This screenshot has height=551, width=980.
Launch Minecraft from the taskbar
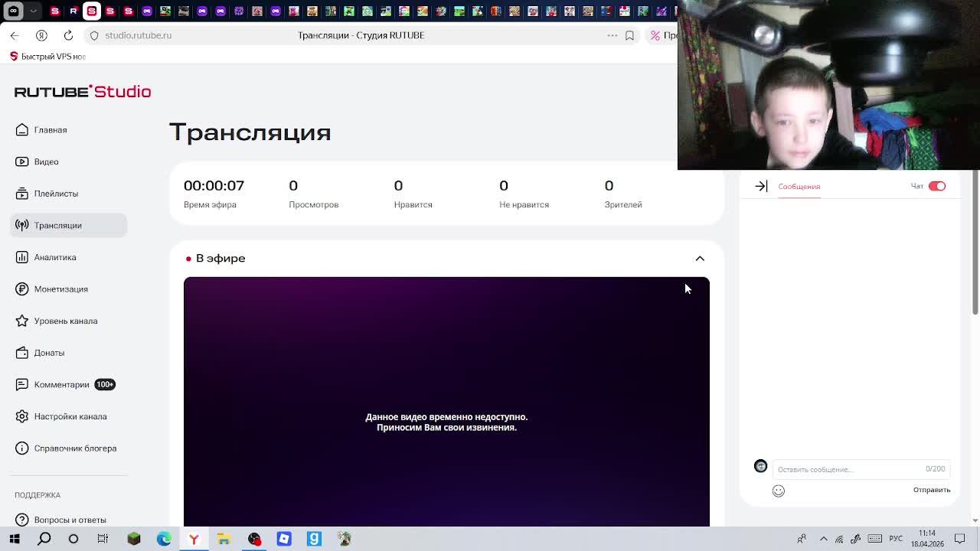[134, 539]
